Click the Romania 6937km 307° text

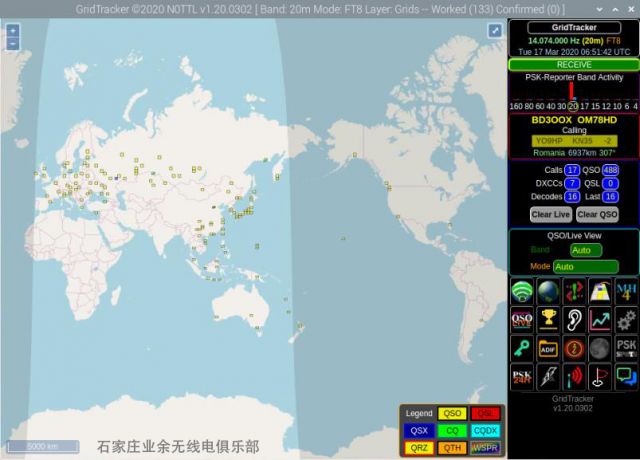point(574,153)
